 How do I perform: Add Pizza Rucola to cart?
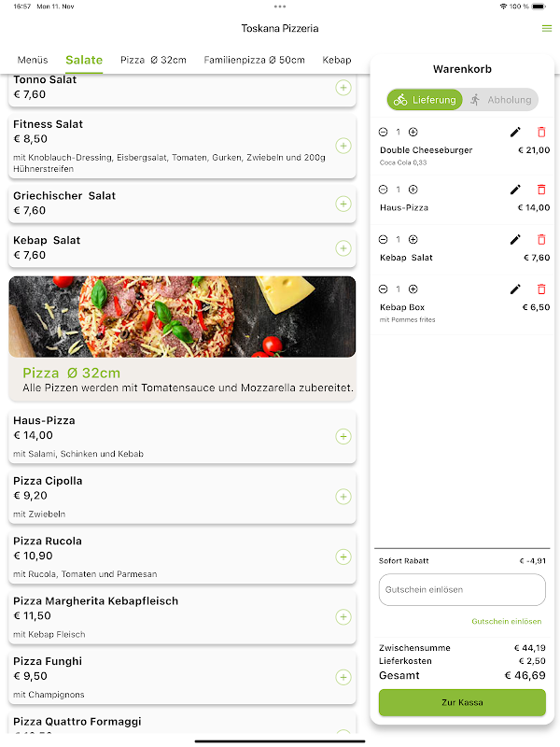pos(343,557)
